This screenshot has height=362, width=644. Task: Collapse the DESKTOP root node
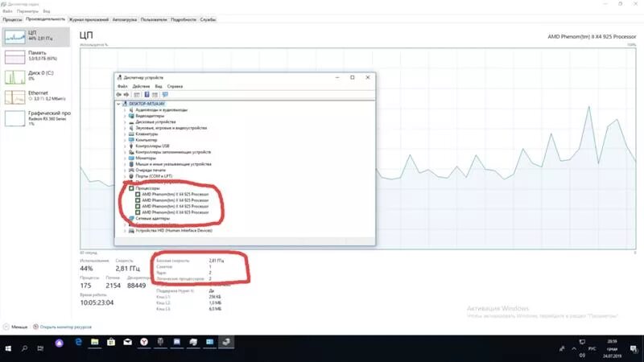tap(118, 104)
